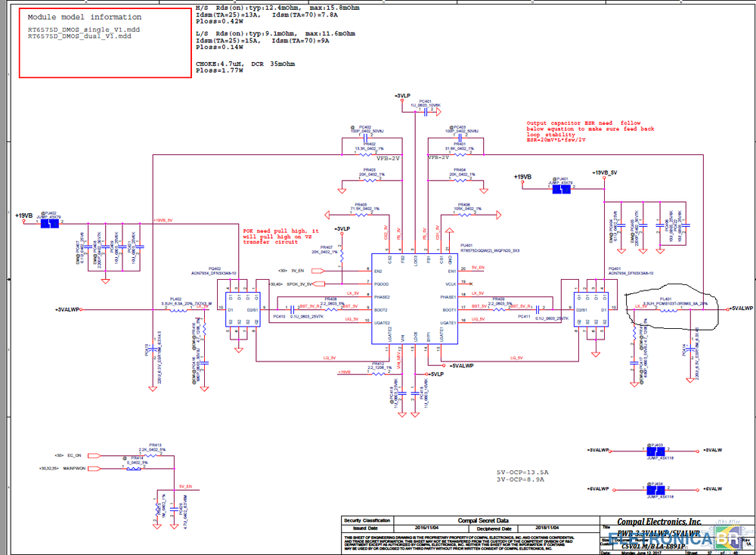Click the Compal Electronics title block
This screenshot has height=555, width=756.
click(658, 522)
